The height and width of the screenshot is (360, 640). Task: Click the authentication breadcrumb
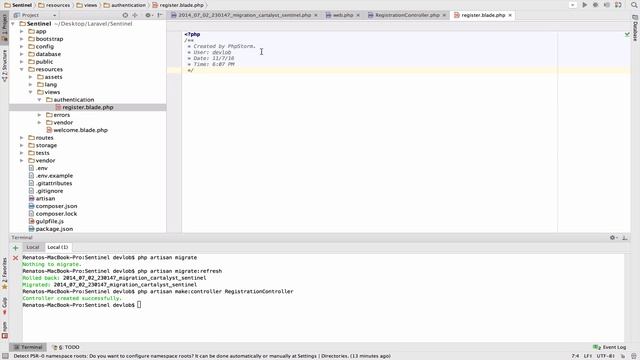click(x=124, y=5)
